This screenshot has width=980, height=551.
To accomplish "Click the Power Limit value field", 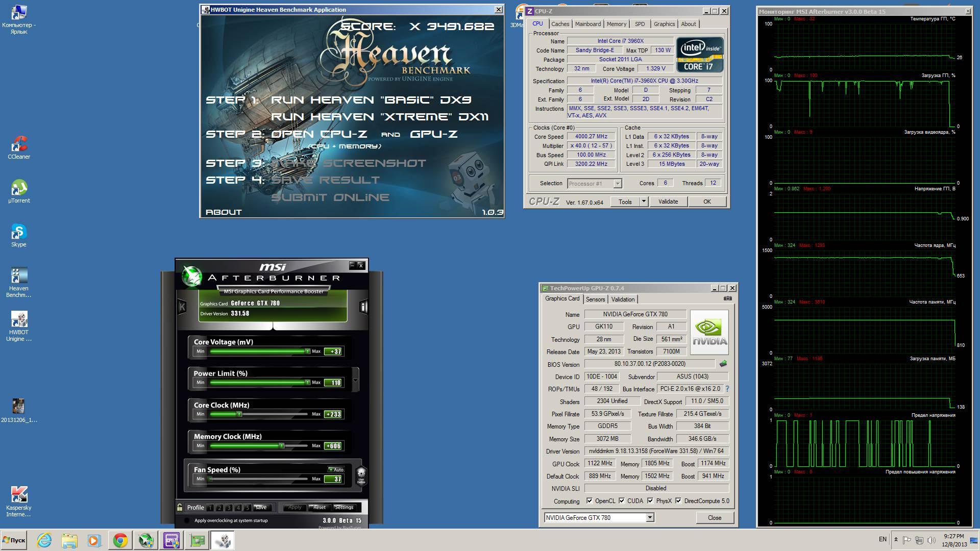I will 334,383.
